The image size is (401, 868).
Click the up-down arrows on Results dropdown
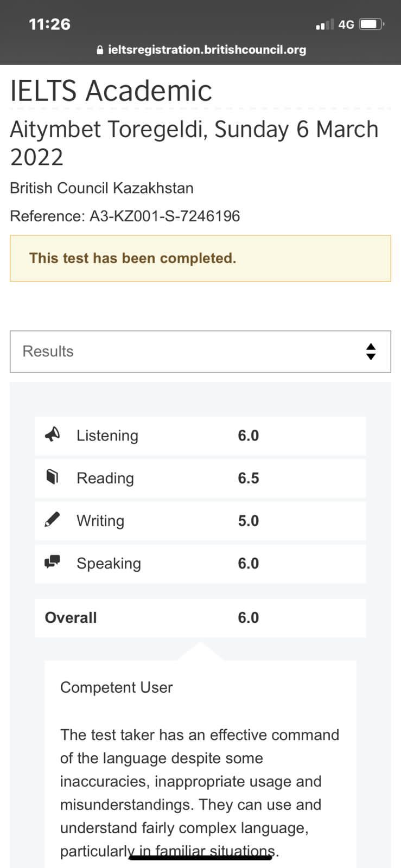coord(371,352)
